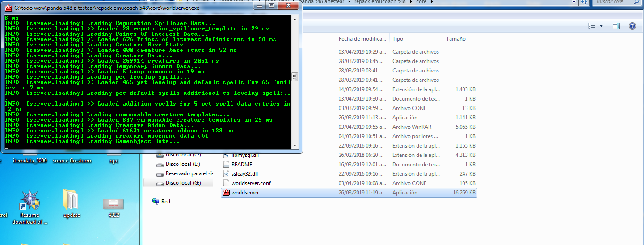Minimize the worldserver.exe console window
This screenshot has height=245, width=644.
coord(259,6)
